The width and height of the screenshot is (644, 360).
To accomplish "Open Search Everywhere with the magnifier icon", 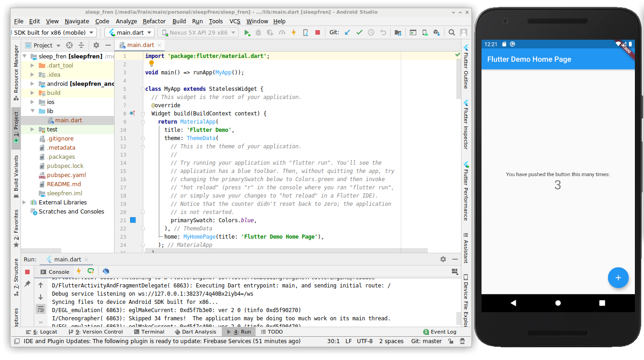I will (451, 32).
